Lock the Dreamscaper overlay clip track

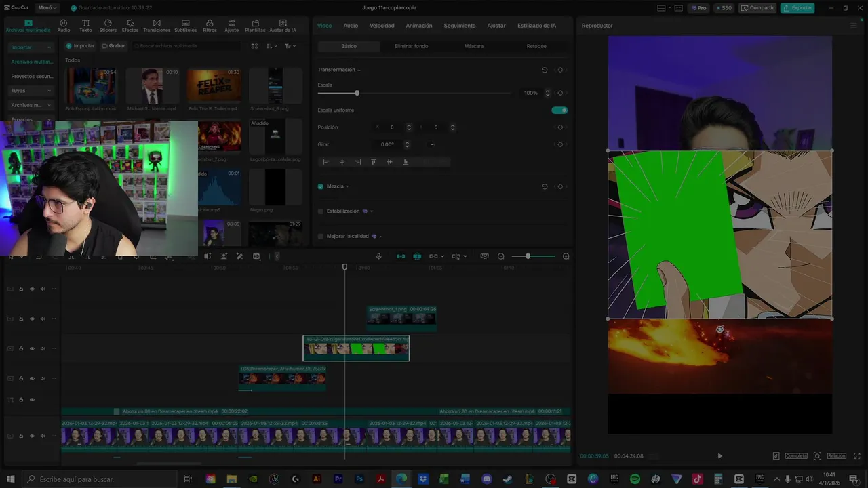21,378
